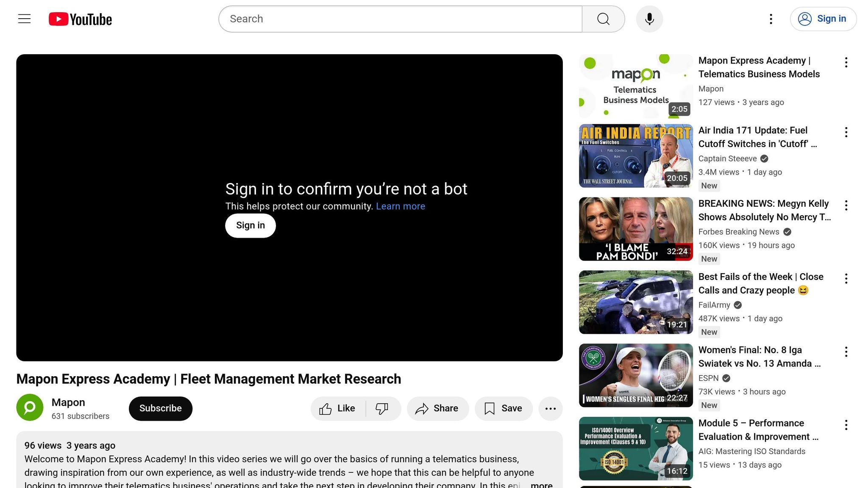Open Captain Steeeve channel name
Viewport: 868px width, 488px height.
tap(727, 158)
